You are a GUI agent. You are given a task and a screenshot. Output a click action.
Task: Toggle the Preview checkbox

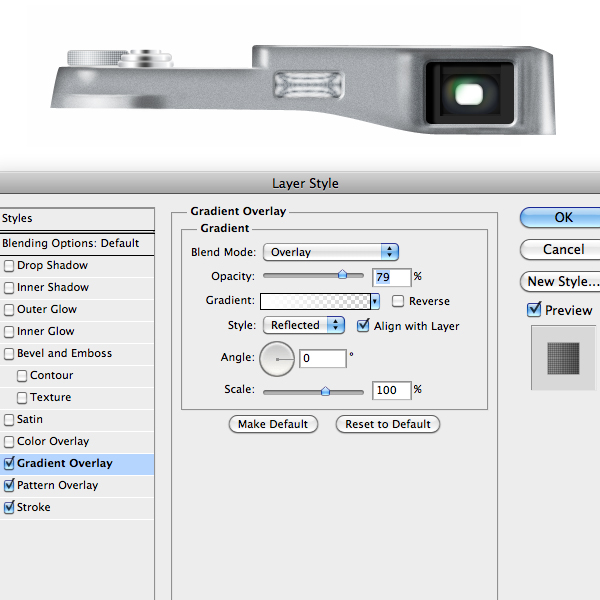coord(534,309)
